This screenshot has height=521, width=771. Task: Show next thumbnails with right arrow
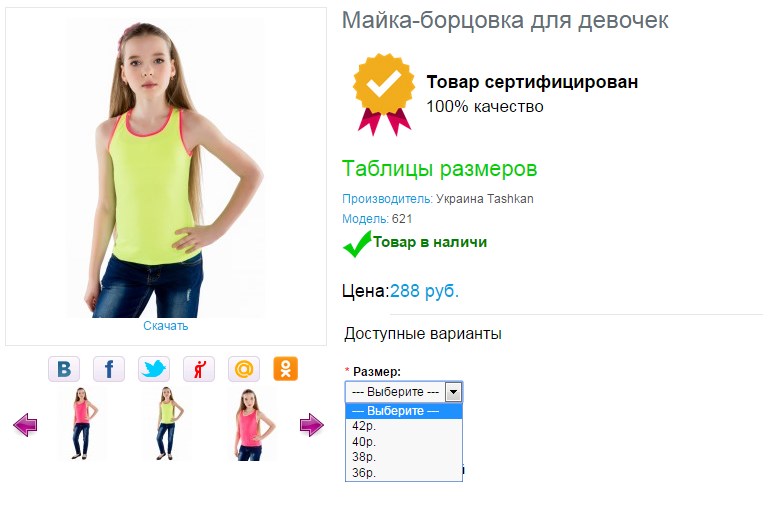click(312, 425)
